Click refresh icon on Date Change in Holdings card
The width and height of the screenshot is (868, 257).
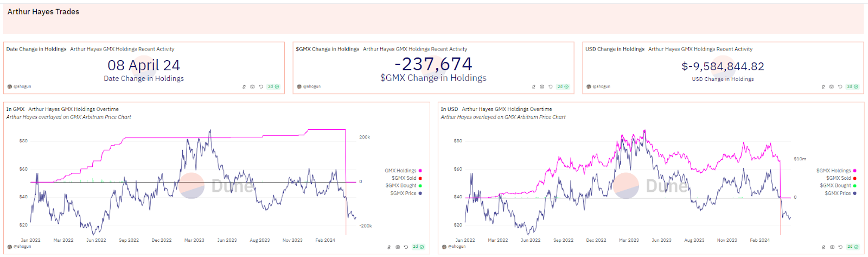point(261,86)
